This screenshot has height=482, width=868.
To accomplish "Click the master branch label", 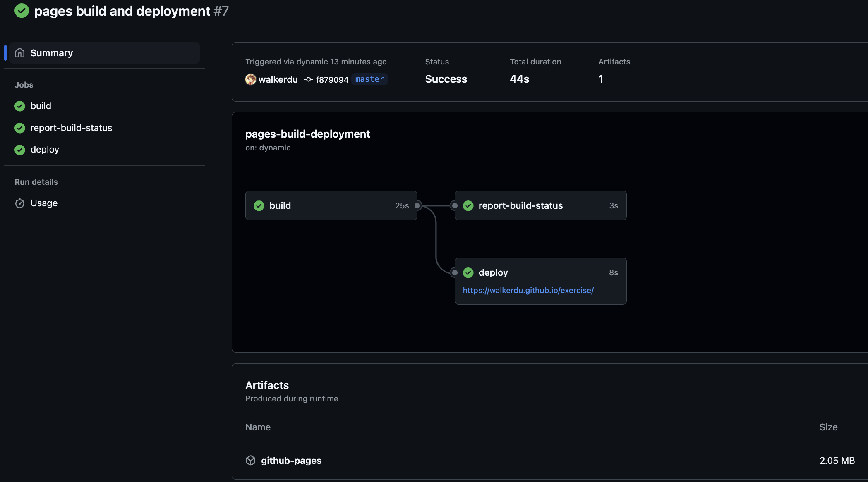I will coord(369,79).
